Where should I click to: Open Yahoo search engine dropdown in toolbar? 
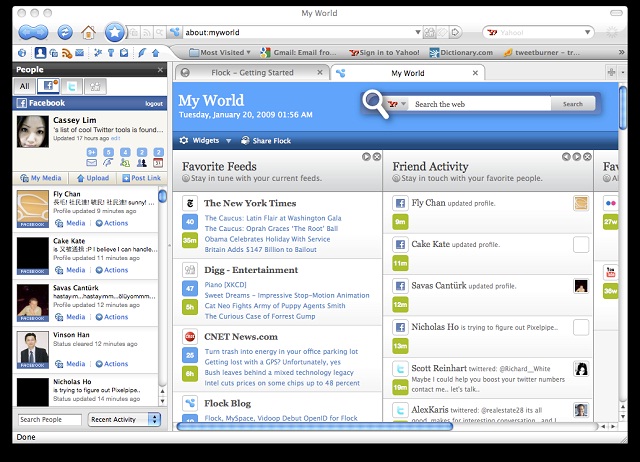(587, 32)
